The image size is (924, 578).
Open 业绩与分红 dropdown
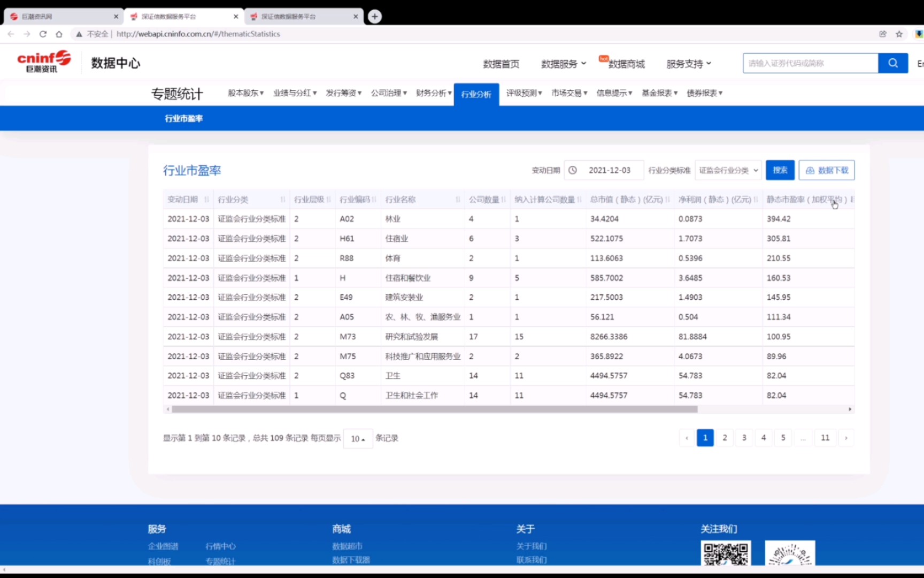coord(295,93)
